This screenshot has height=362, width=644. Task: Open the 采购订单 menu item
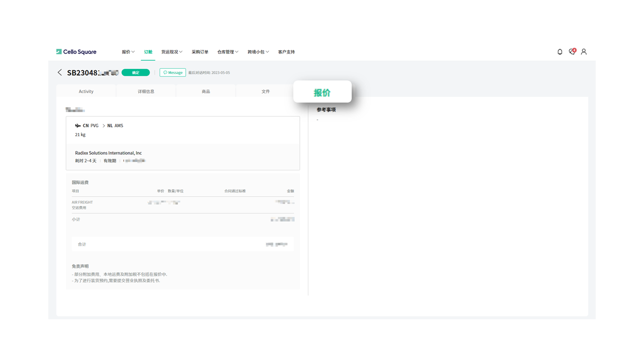[200, 52]
